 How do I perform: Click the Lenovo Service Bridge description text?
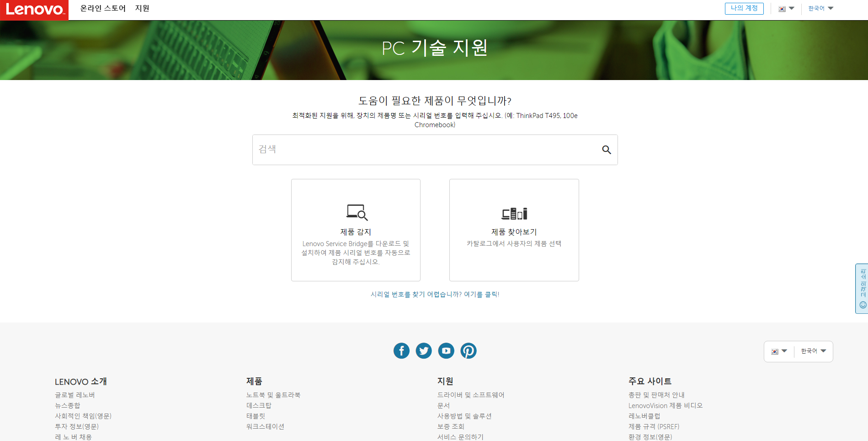point(356,253)
